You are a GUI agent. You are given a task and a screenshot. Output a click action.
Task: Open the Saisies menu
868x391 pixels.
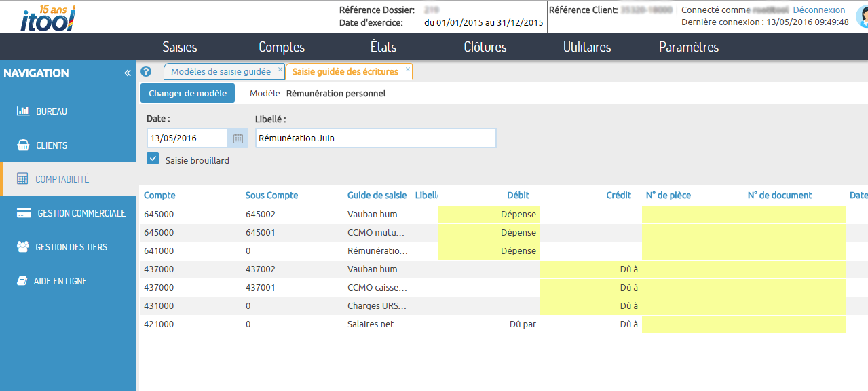179,47
